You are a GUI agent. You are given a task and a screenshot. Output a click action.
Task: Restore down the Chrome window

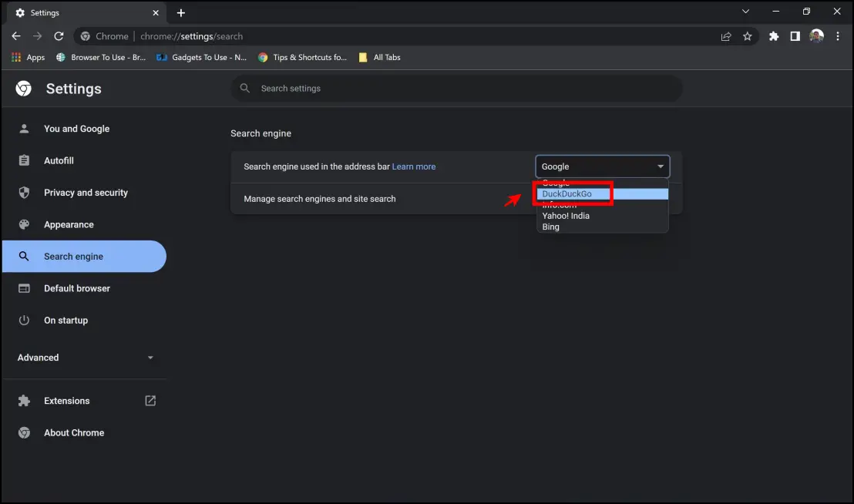[807, 12]
